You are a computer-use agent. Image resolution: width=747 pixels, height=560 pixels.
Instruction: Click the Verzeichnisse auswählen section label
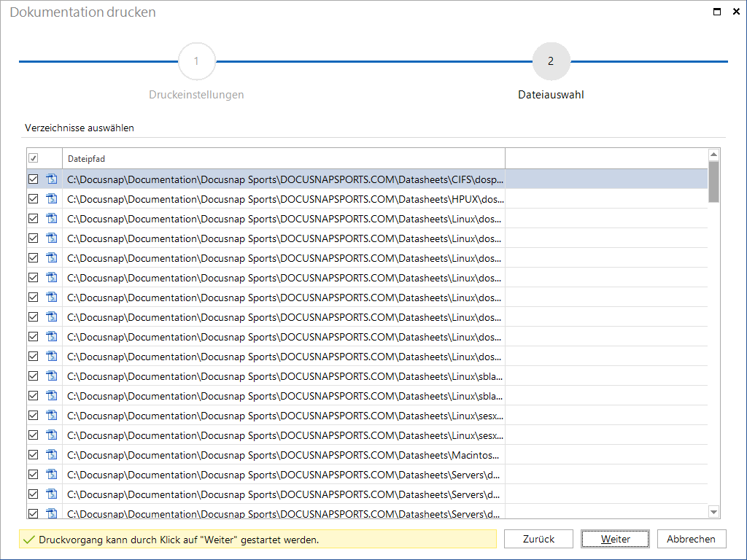(x=80, y=128)
